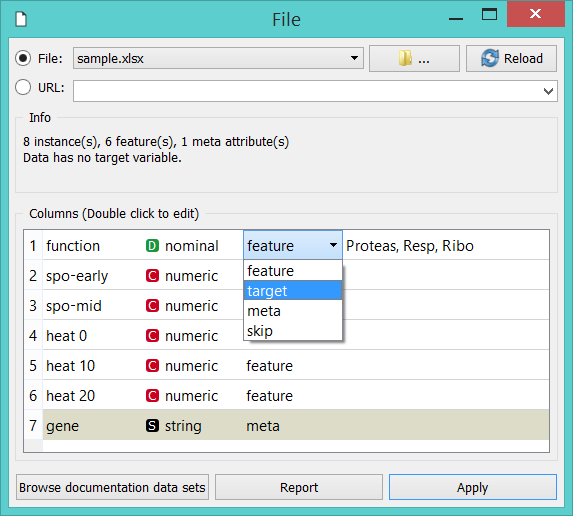Image resolution: width=573 pixels, height=516 pixels.
Task: Maximize the File window
Action: [x=489, y=15]
